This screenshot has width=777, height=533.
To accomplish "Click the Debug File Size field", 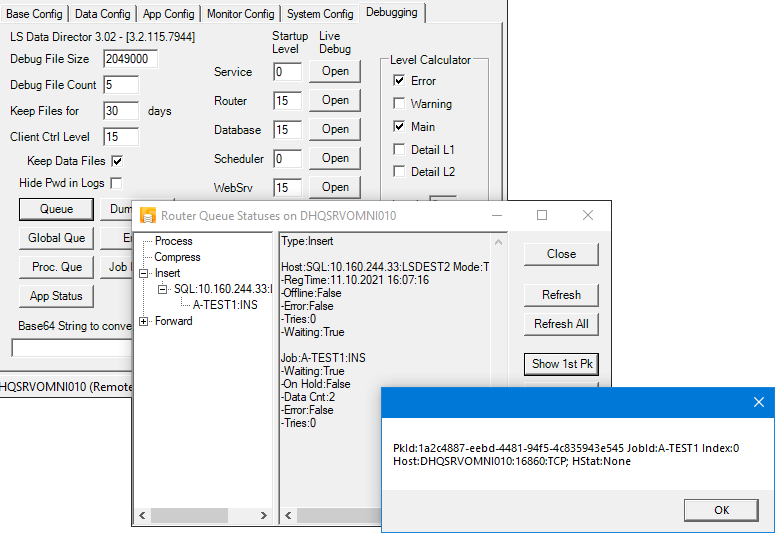I will (130, 59).
